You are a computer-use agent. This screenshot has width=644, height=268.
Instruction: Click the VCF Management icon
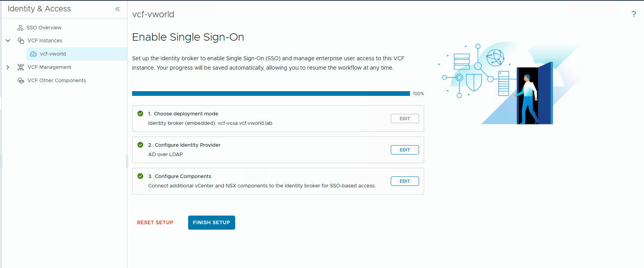coord(21,67)
